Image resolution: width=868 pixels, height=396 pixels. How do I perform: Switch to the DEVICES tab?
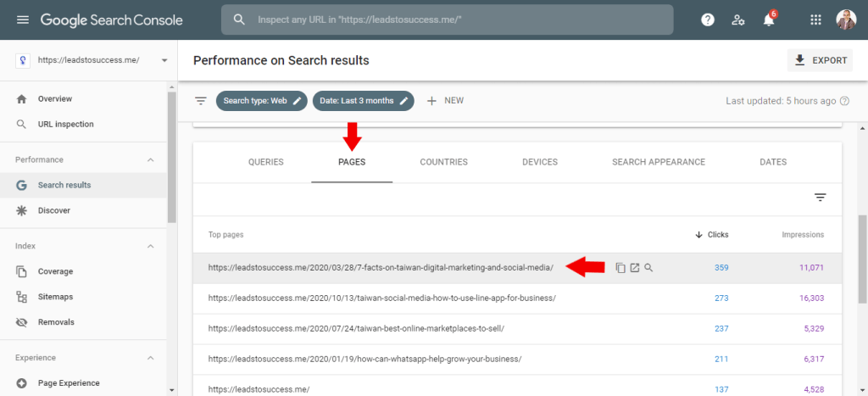(x=540, y=162)
